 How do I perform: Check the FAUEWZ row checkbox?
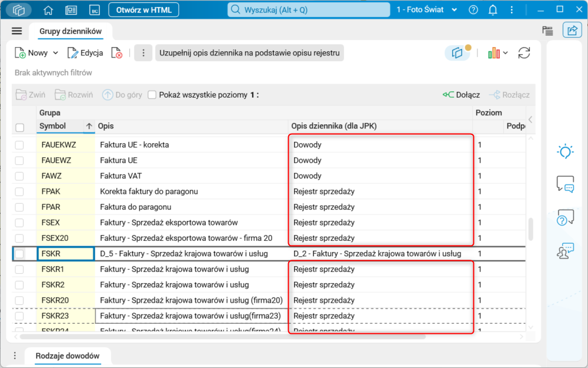tap(19, 160)
